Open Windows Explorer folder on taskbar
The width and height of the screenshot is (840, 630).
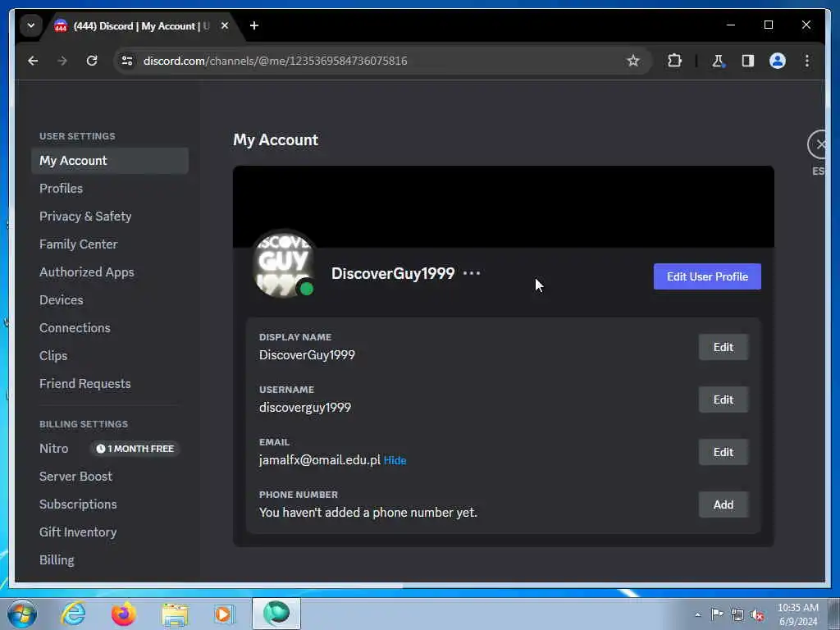pos(175,614)
